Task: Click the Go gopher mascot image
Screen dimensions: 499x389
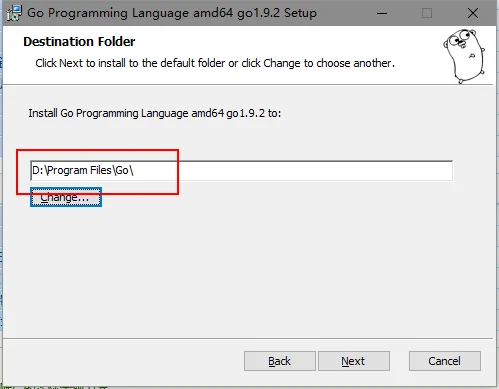Action: tap(464, 56)
